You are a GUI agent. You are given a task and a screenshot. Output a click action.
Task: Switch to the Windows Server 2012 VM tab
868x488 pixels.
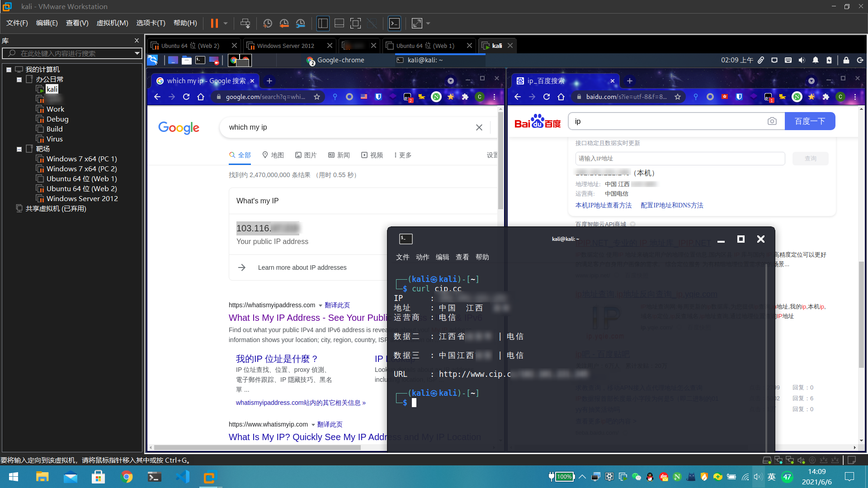pyautogui.click(x=285, y=46)
